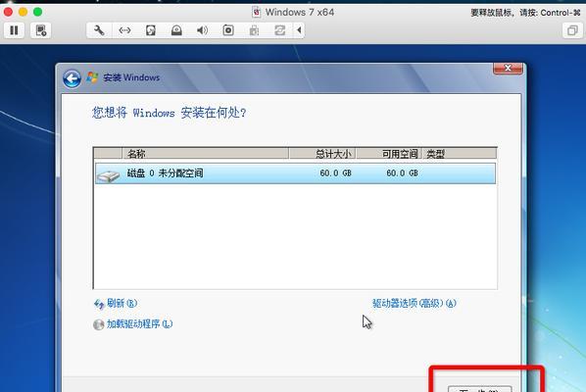Open the snapshot manager icon

pyautogui.click(x=41, y=30)
